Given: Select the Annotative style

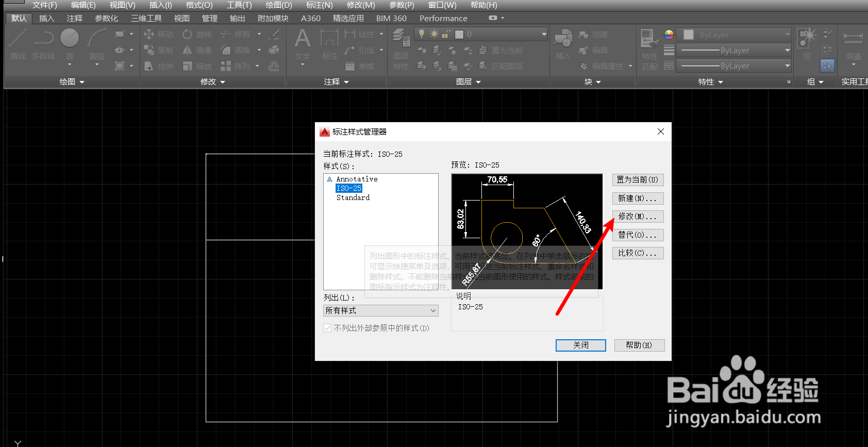Looking at the screenshot, I should 357,179.
